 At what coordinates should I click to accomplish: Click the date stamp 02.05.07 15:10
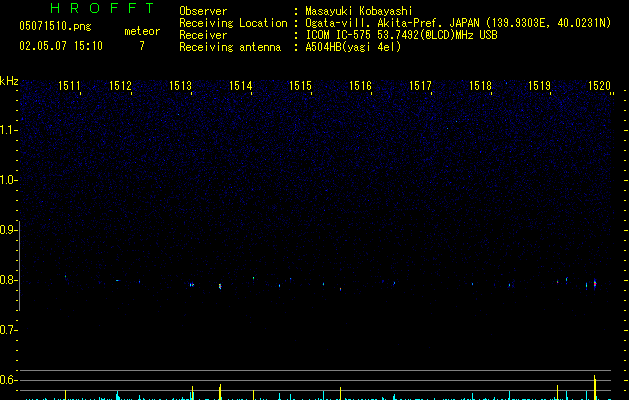coord(61,46)
